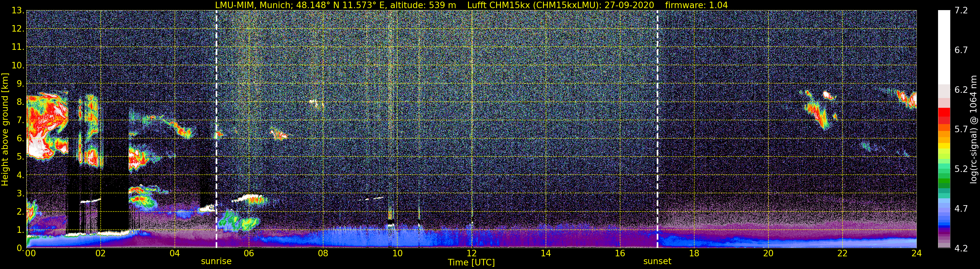Click the 5.7 value on the colorbar
980x269 pixels.
(961, 130)
